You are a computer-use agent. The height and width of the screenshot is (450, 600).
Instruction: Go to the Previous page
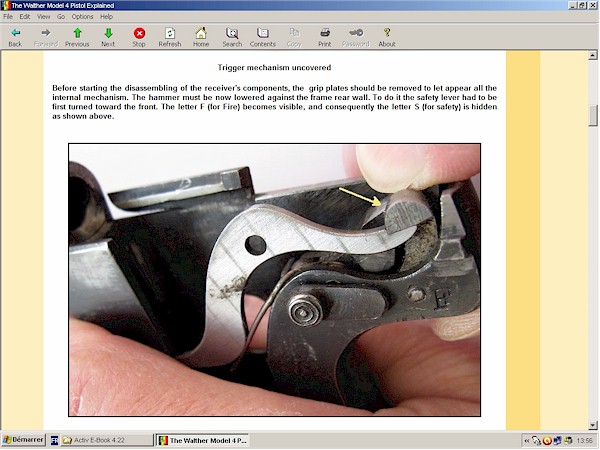77,38
